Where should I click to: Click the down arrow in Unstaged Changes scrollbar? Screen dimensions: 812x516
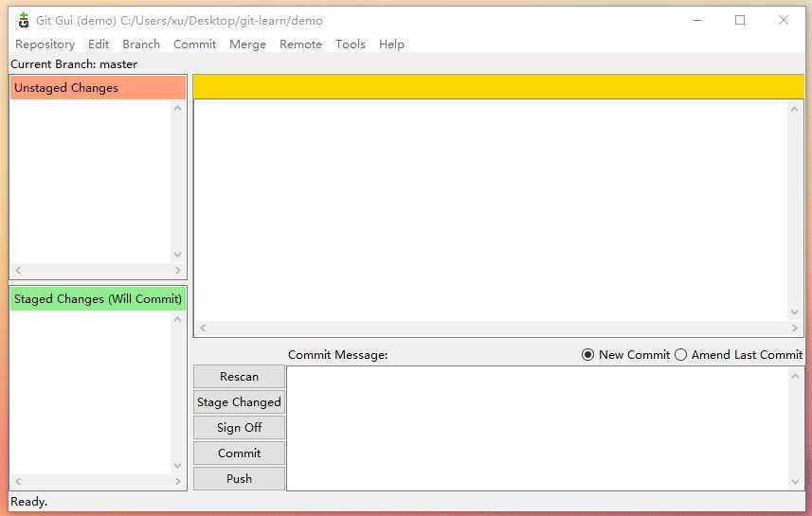click(178, 255)
